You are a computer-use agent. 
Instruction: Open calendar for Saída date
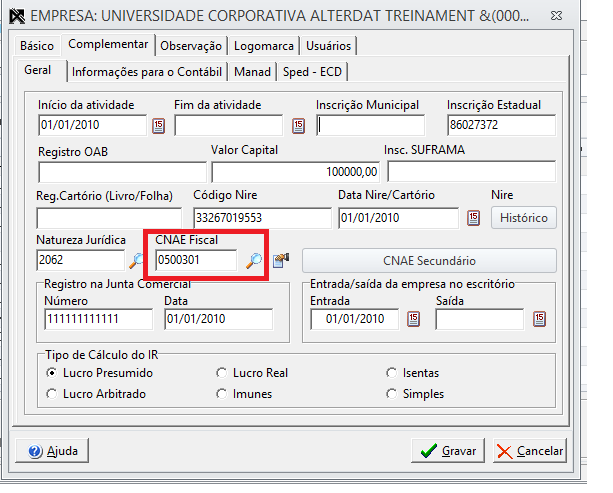[x=540, y=319]
